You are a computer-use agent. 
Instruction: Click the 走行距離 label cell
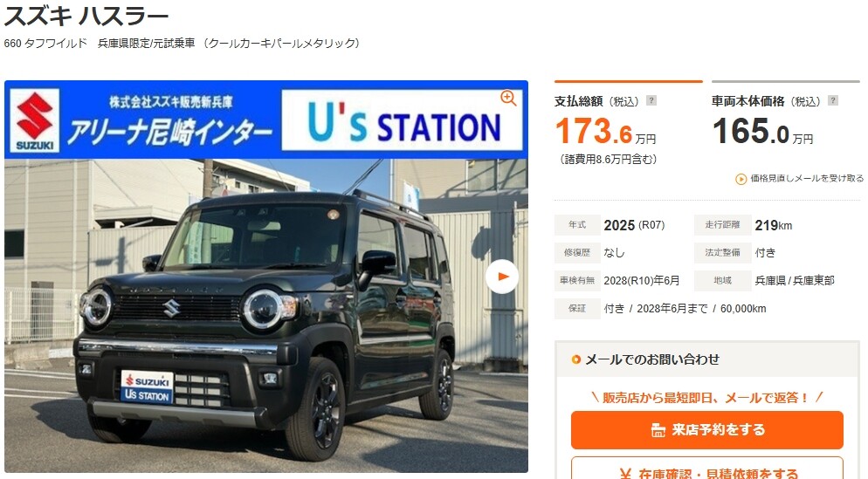722,225
